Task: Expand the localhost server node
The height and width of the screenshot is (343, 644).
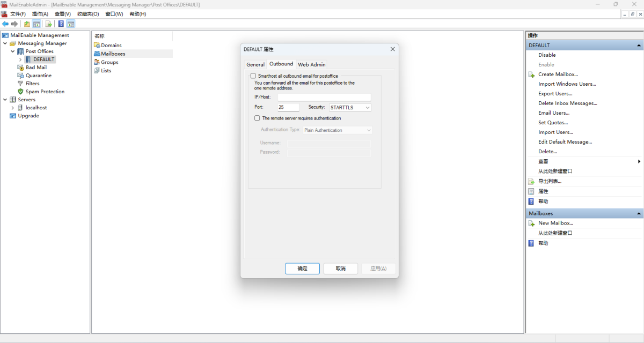Action: [13, 108]
